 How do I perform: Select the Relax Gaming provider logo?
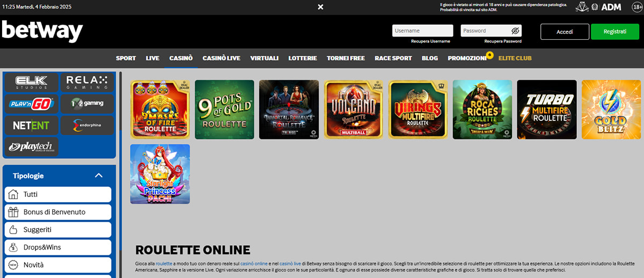87,82
